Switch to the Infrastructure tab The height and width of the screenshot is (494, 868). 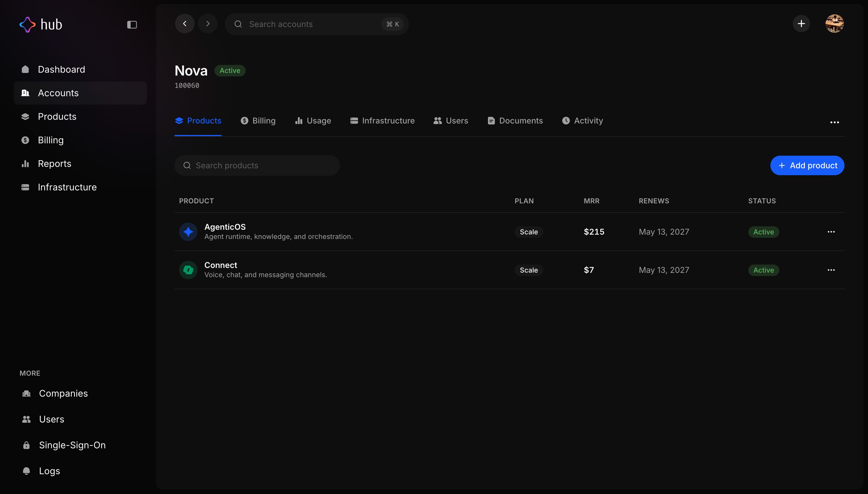click(x=382, y=121)
